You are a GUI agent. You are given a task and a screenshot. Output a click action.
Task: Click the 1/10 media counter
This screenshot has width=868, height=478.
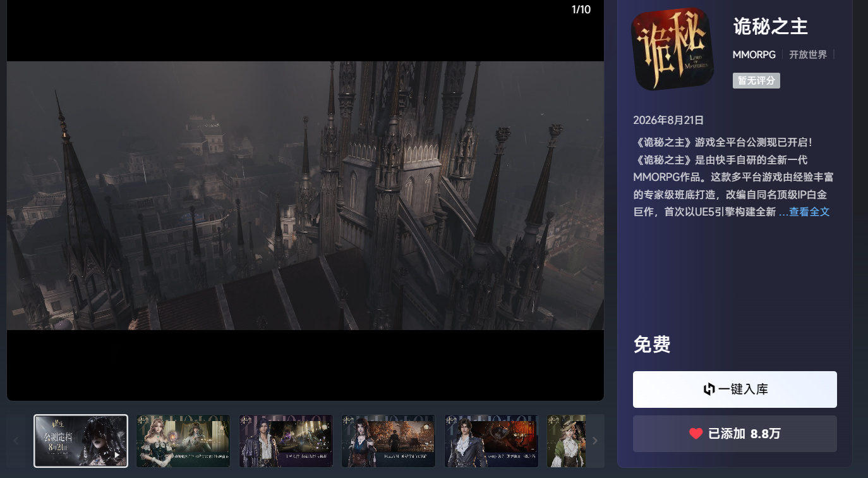[x=581, y=9]
